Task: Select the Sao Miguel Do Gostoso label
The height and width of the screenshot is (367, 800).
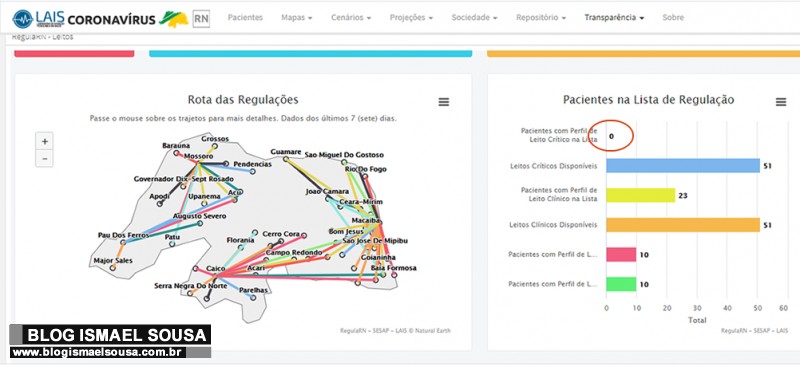Action: coord(344,155)
